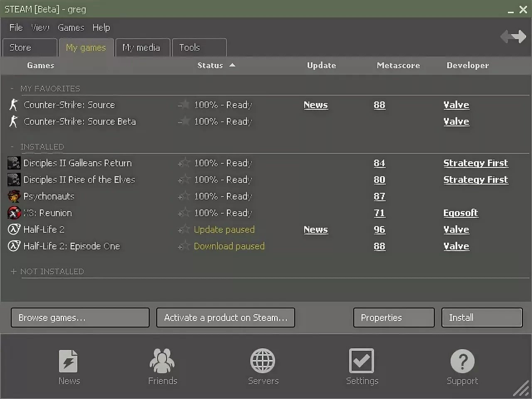Open News link for Counter-Strike: Source
The width and height of the screenshot is (532, 399).
coord(315,105)
